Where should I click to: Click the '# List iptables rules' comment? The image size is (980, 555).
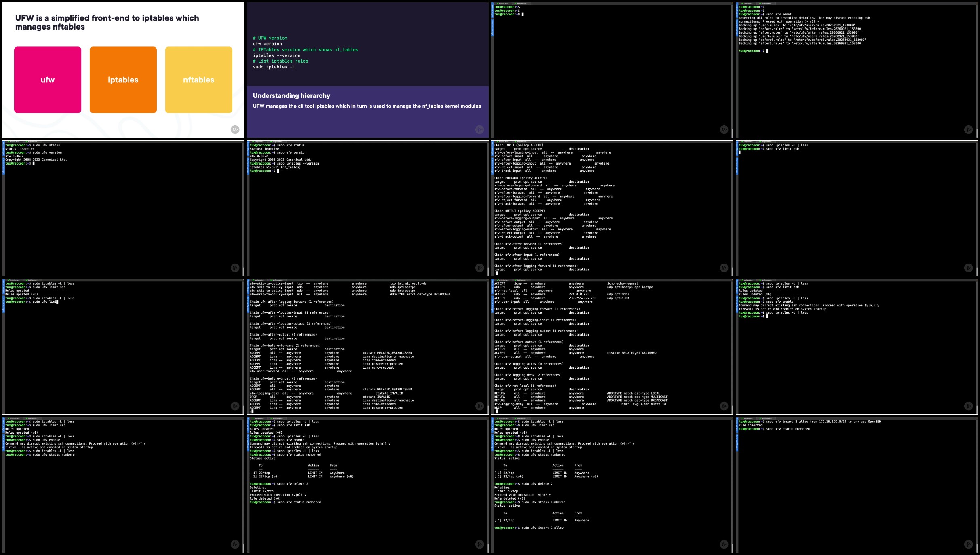point(280,61)
